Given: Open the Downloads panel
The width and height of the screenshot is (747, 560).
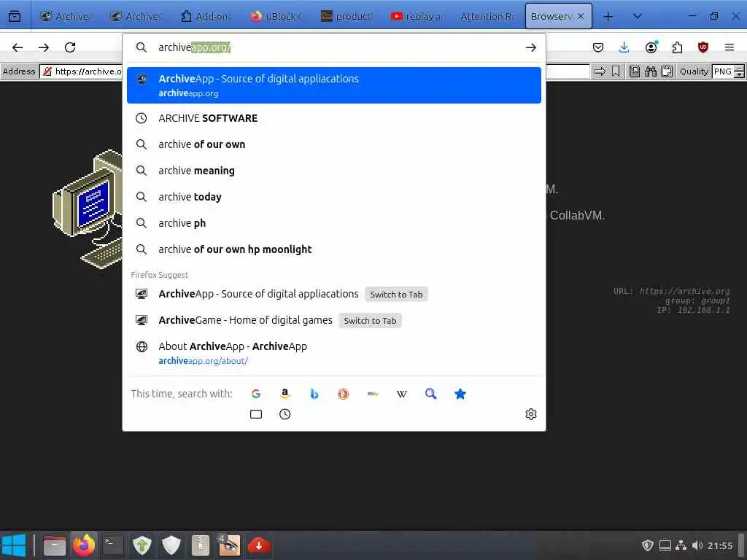Looking at the screenshot, I should point(624,47).
